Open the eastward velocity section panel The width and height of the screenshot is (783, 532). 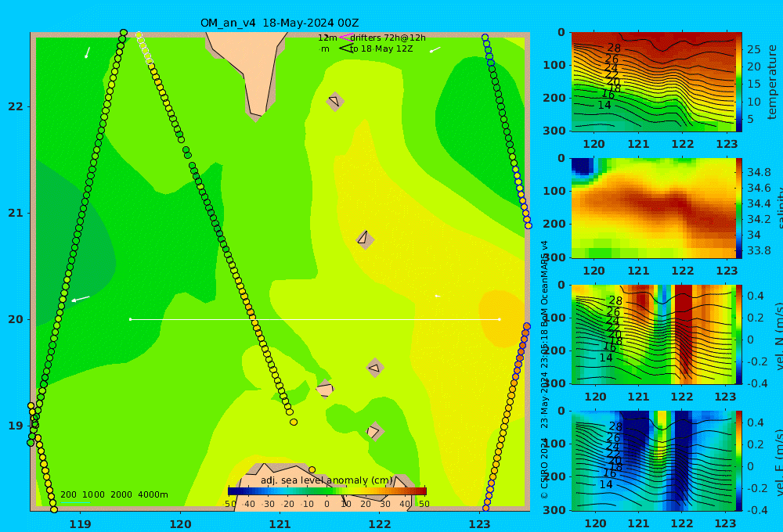click(653, 461)
